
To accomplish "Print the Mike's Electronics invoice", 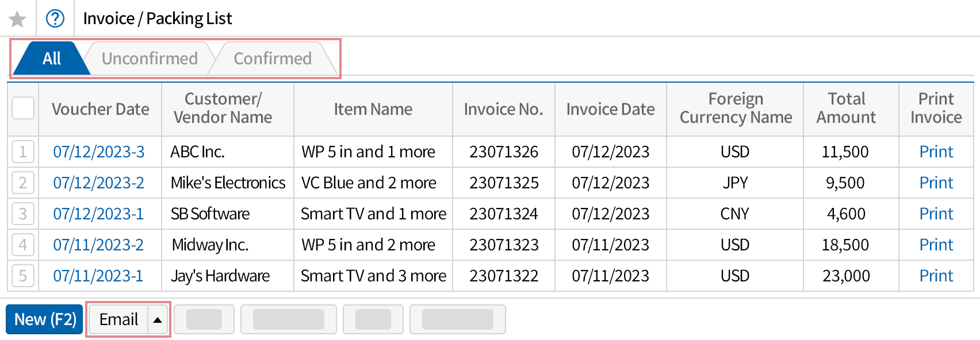I will point(936,183).
